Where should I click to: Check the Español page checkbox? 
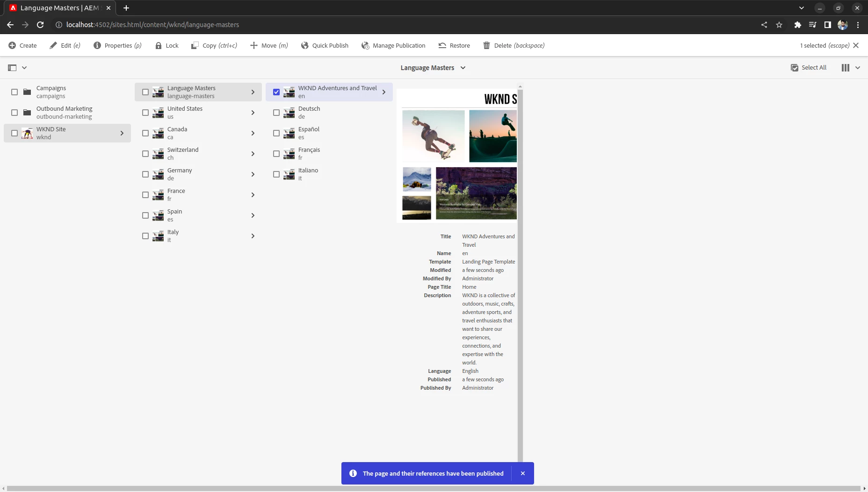pos(276,133)
